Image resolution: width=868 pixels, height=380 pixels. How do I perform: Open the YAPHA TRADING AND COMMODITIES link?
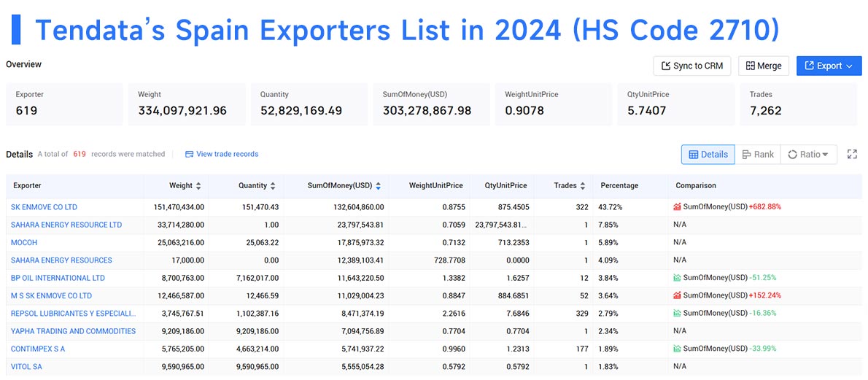pyautogui.click(x=73, y=331)
